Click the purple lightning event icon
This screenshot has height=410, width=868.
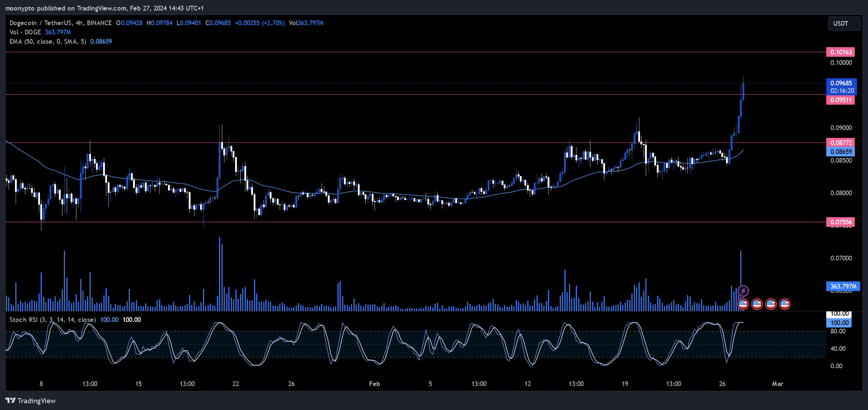tap(743, 291)
